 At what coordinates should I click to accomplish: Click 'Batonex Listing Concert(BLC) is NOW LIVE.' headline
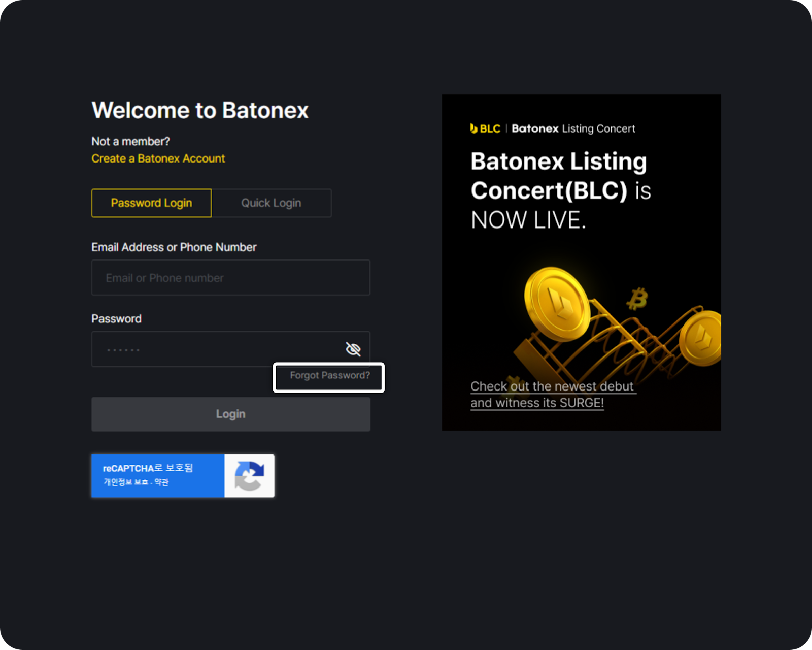[x=561, y=190]
